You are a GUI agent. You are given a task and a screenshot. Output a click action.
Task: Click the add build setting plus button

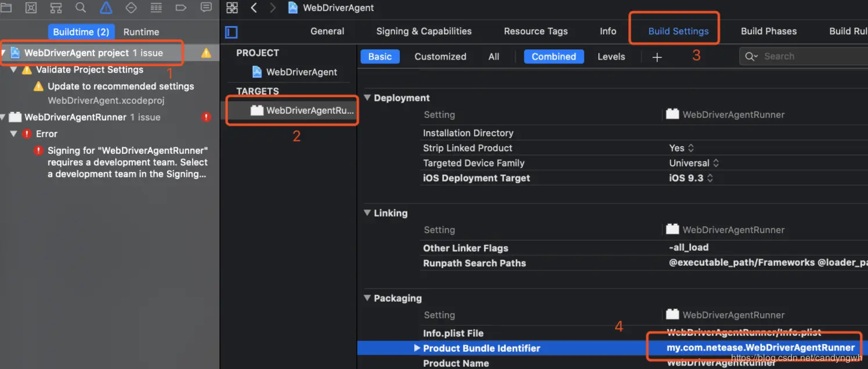click(x=657, y=57)
